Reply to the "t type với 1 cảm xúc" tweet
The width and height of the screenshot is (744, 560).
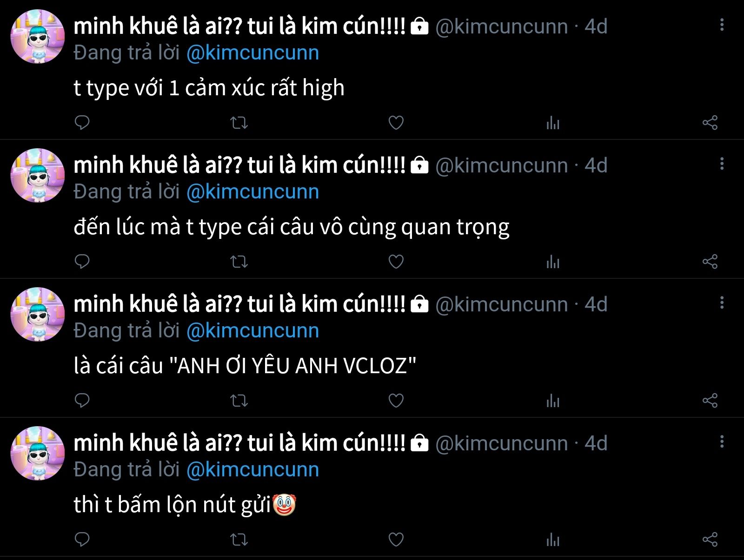82,123
